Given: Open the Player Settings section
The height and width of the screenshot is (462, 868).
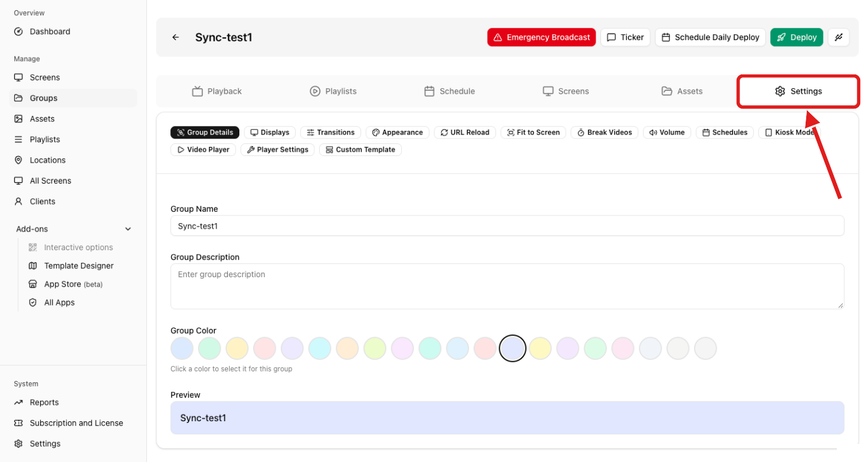Looking at the screenshot, I should (277, 150).
